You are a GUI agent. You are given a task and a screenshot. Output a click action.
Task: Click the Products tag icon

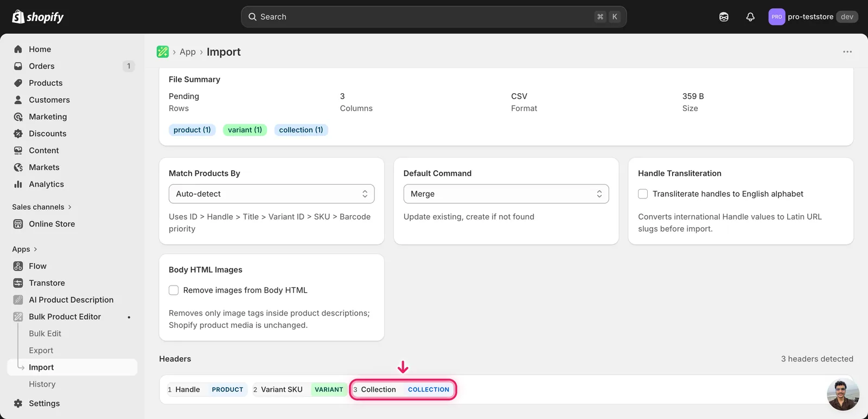pyautogui.click(x=18, y=83)
